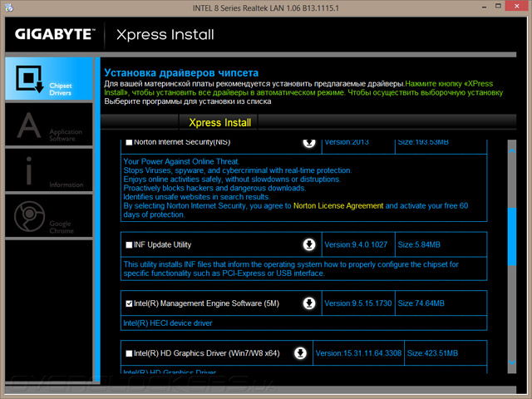Check the INF Update Utility checkbox
Viewport: 532px width, 399px height.
click(x=129, y=245)
